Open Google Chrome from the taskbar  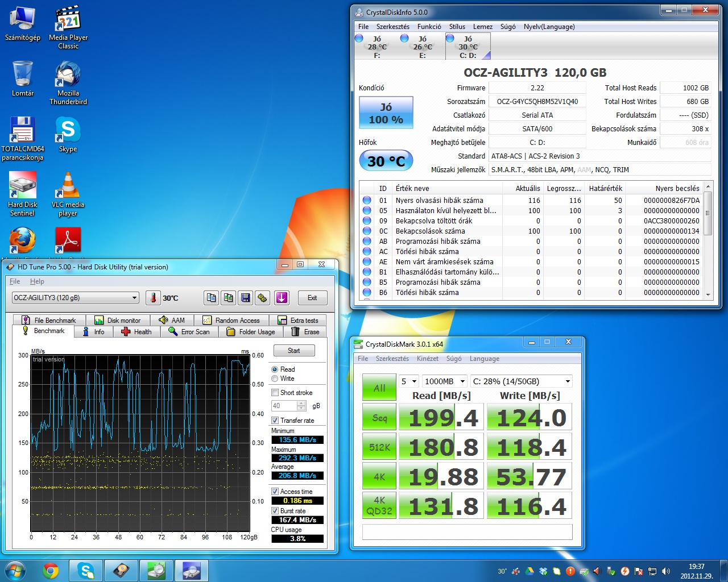(51, 571)
